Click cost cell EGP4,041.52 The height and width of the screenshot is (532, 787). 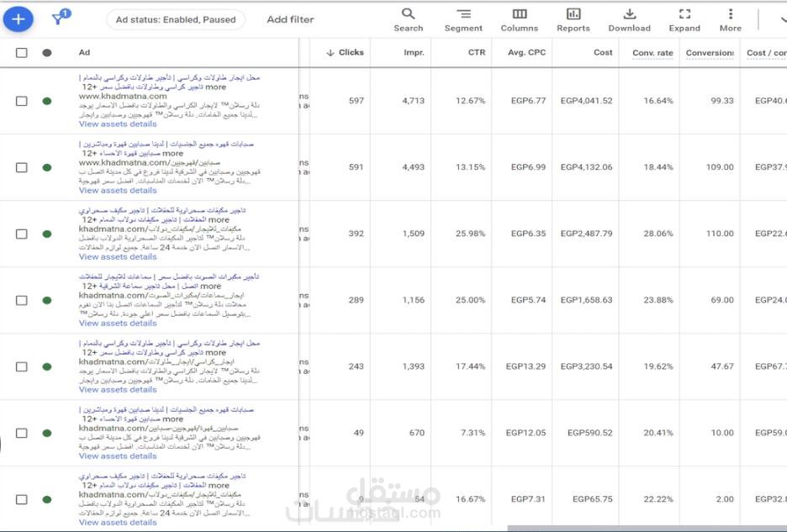[586, 101]
